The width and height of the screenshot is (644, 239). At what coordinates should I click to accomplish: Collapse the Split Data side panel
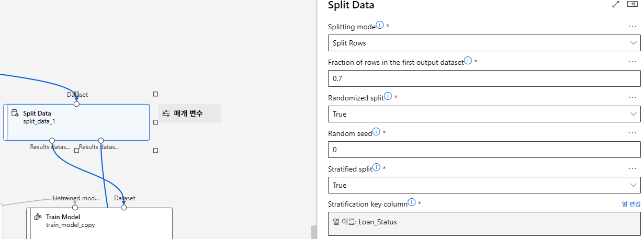click(632, 4)
